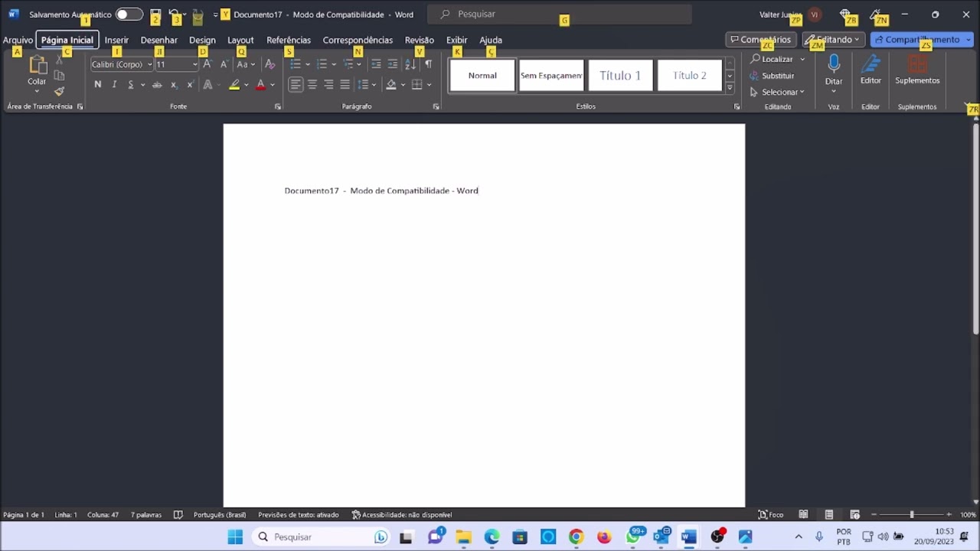
Task: Click the zoom slider in status bar
Action: point(911,515)
